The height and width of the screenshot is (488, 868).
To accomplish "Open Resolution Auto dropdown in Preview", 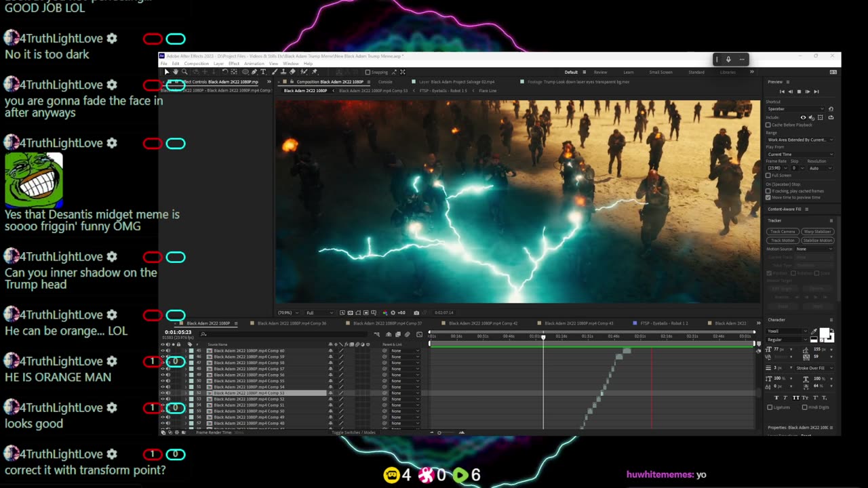I will (x=821, y=168).
